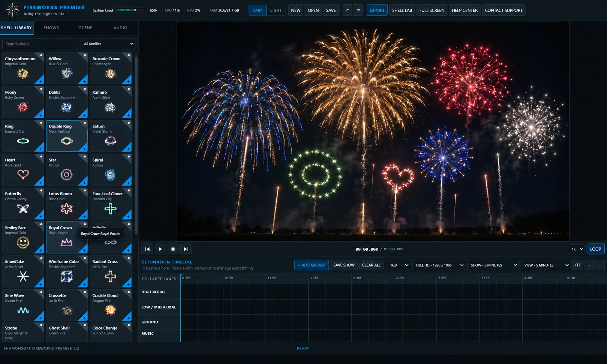This screenshot has width=607, height=364.
Task: Select the Smiley Face shell
Action: [23, 238]
